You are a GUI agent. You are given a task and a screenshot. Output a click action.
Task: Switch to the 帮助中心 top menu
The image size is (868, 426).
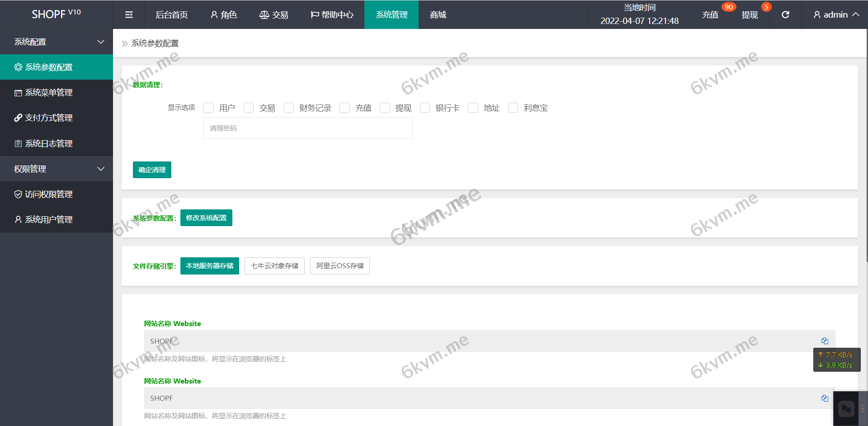(332, 15)
